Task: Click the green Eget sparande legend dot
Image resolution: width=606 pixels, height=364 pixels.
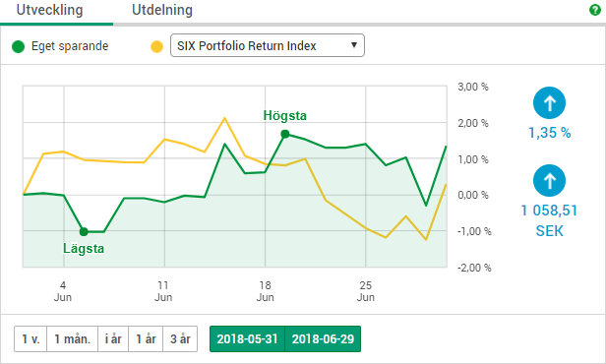Action: tap(18, 47)
